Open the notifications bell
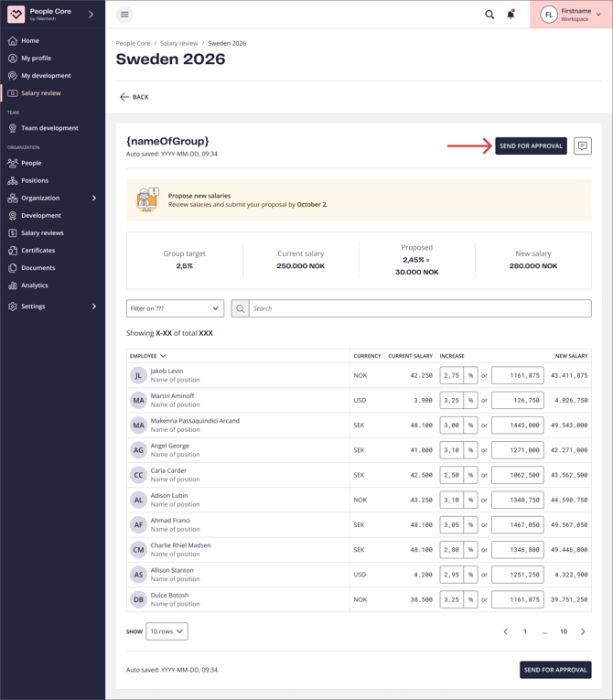The image size is (613, 700). 511,15
